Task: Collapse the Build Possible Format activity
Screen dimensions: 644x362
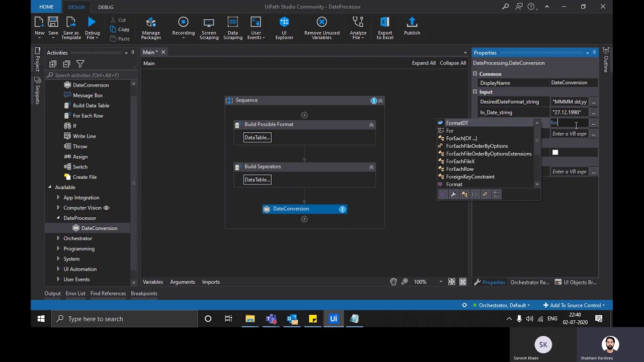Action: point(371,125)
